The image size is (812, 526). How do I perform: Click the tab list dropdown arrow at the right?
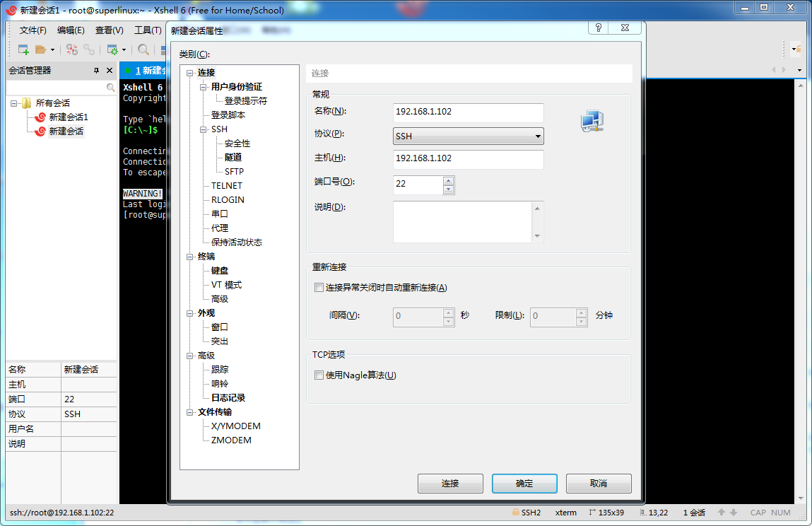tap(799, 70)
